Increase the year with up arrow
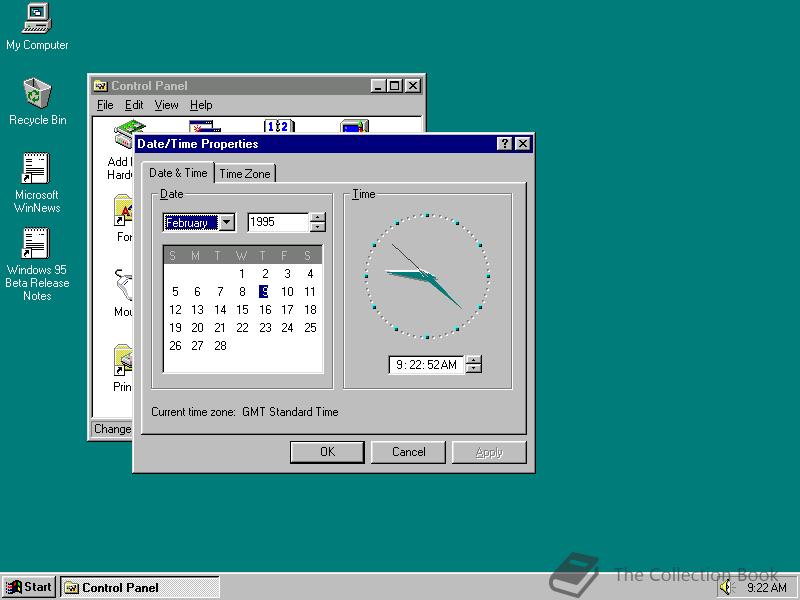Screen dimensions: 800x600 click(x=317, y=218)
